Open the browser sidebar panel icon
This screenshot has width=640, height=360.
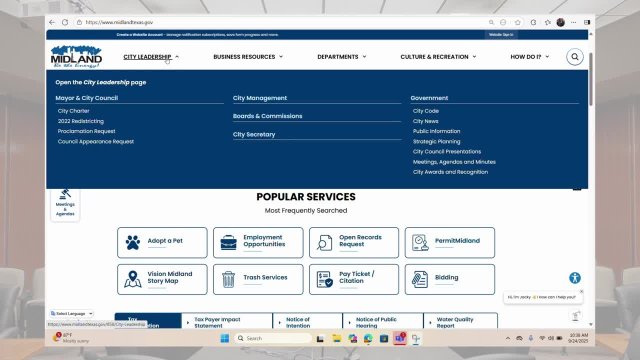[x=587, y=22]
